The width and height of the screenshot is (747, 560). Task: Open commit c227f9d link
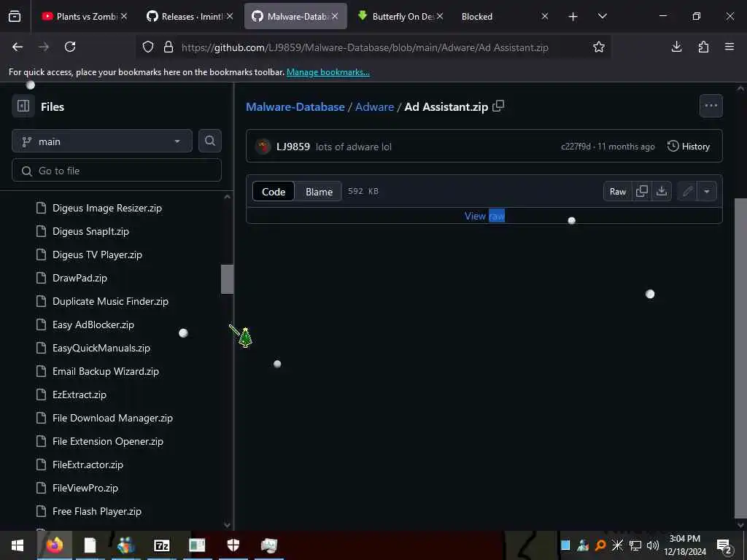576,147
